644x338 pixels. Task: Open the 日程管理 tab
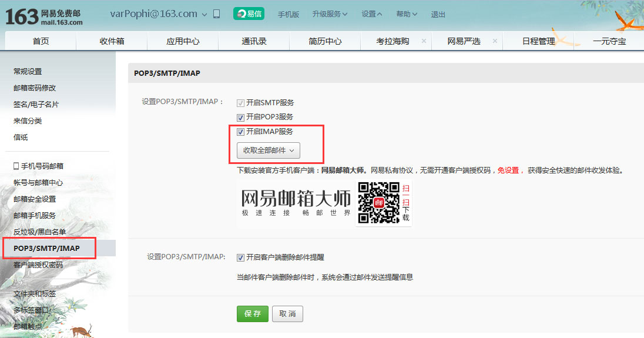coord(538,41)
